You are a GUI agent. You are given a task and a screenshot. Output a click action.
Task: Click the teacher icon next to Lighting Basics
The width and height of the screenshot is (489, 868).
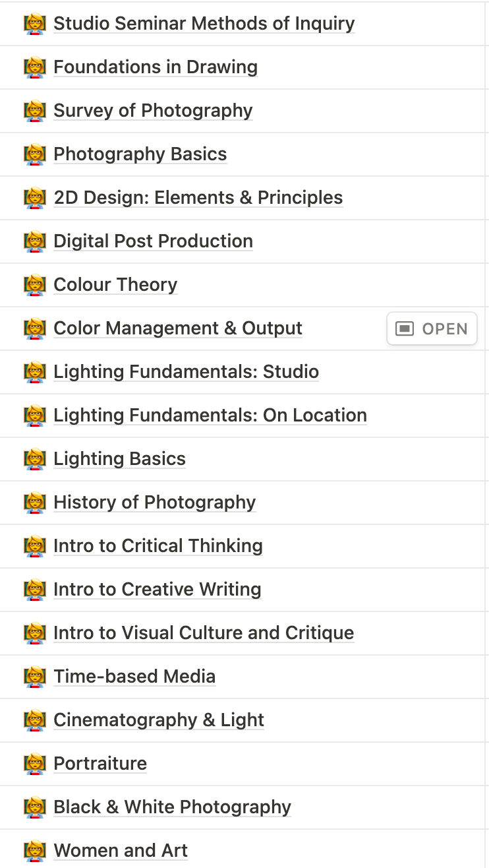click(34, 459)
